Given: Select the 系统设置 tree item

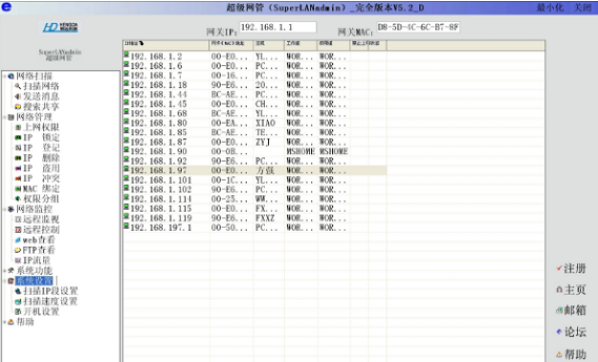Looking at the screenshot, I should click(x=34, y=281).
